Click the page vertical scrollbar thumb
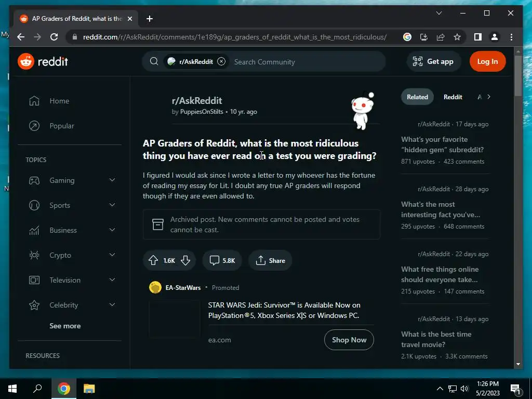The width and height of the screenshot is (532, 399). point(518,76)
